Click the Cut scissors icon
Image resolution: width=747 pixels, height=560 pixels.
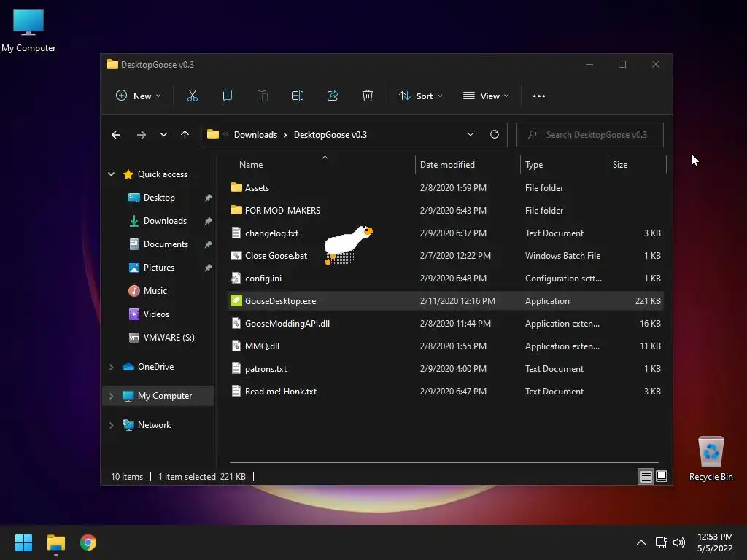pyautogui.click(x=193, y=96)
